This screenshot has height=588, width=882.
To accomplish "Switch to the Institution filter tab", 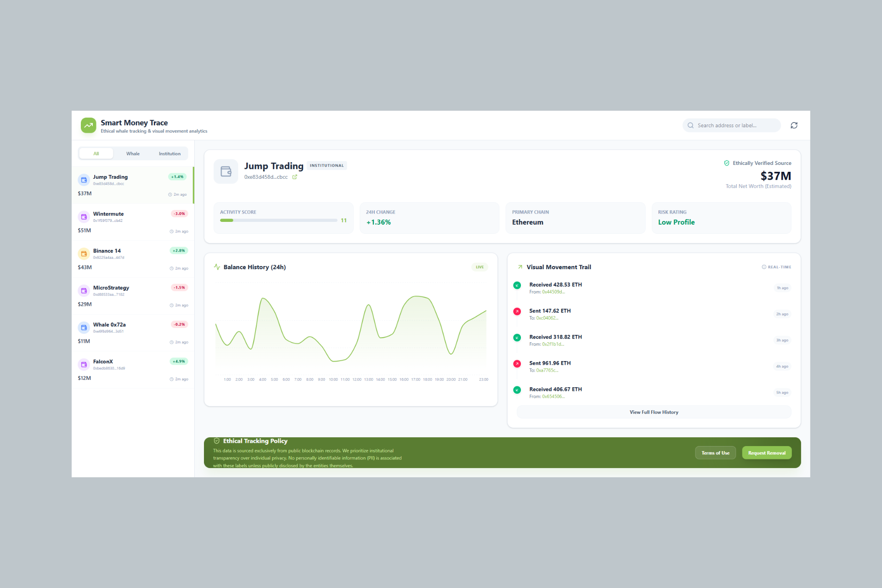I will click(x=170, y=153).
